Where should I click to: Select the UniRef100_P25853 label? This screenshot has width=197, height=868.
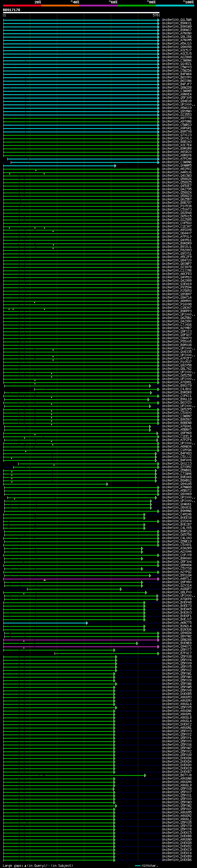[177, 291]
